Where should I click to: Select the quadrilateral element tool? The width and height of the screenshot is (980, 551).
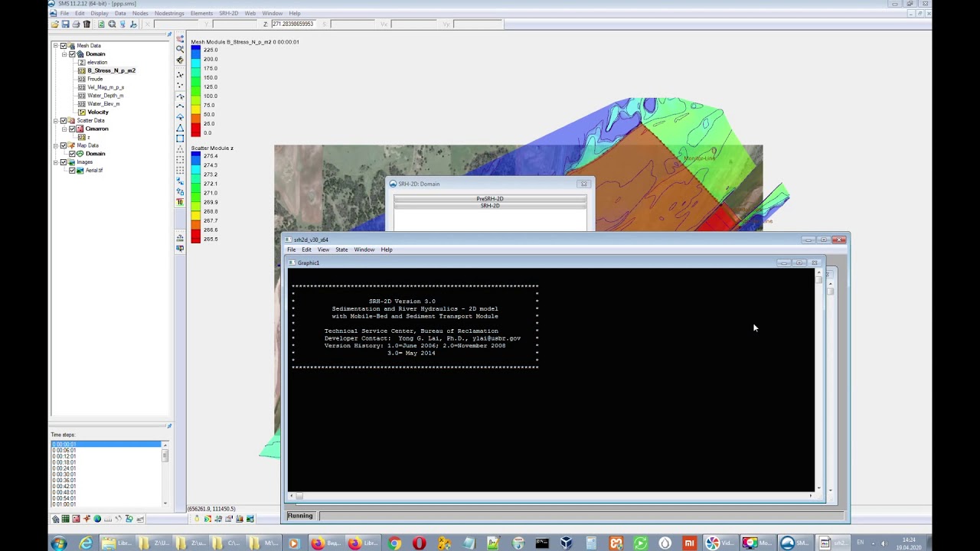tap(180, 139)
